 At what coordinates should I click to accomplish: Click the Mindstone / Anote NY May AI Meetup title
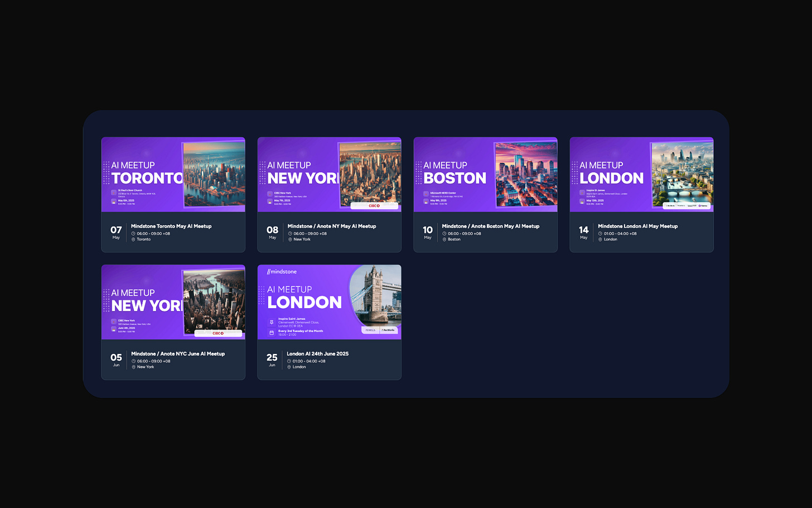332,226
